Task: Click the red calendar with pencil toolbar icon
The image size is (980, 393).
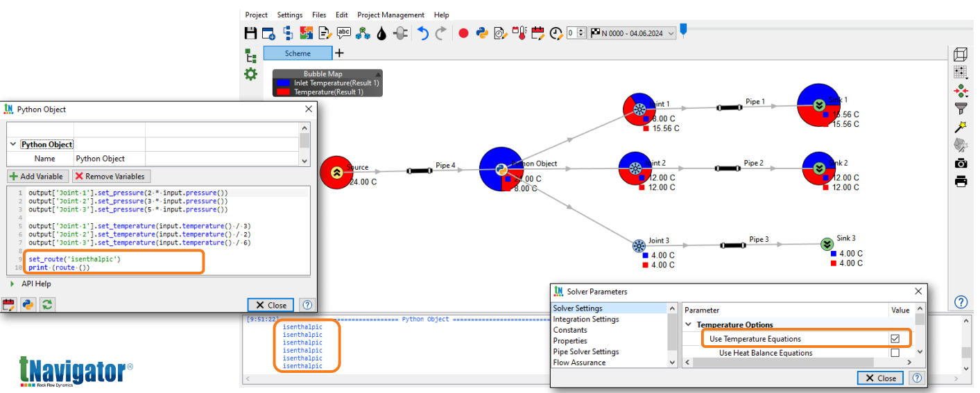Action: click(x=538, y=33)
